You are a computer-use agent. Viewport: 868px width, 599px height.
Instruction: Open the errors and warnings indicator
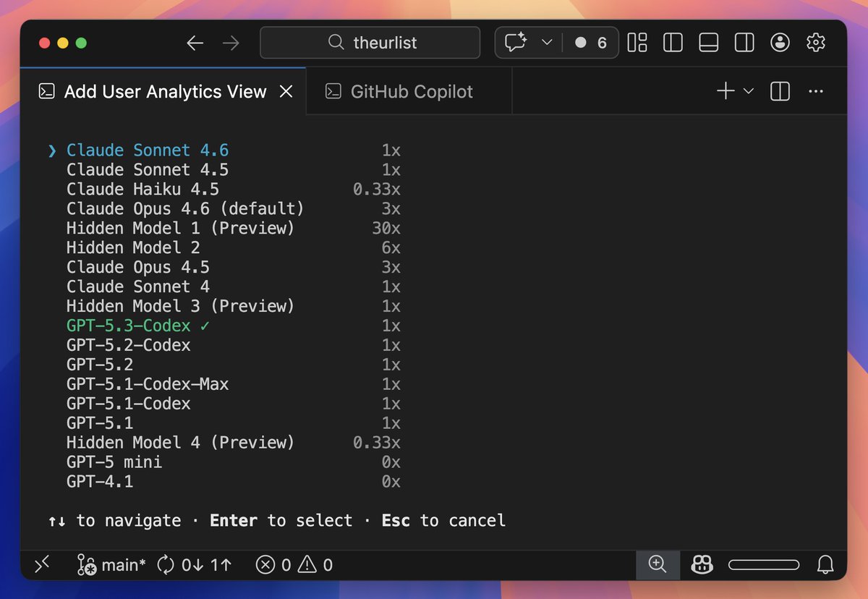[294, 565]
